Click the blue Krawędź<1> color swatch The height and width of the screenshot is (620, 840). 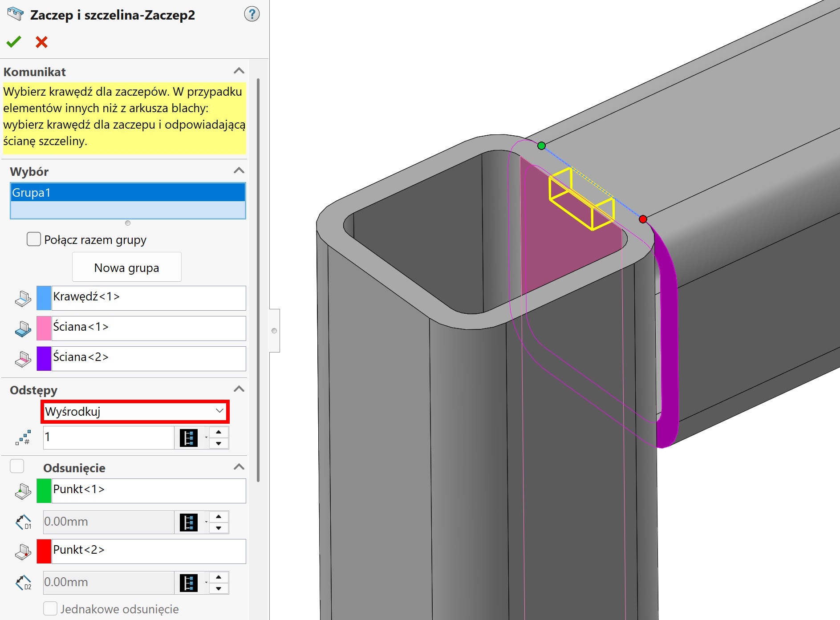(x=44, y=298)
